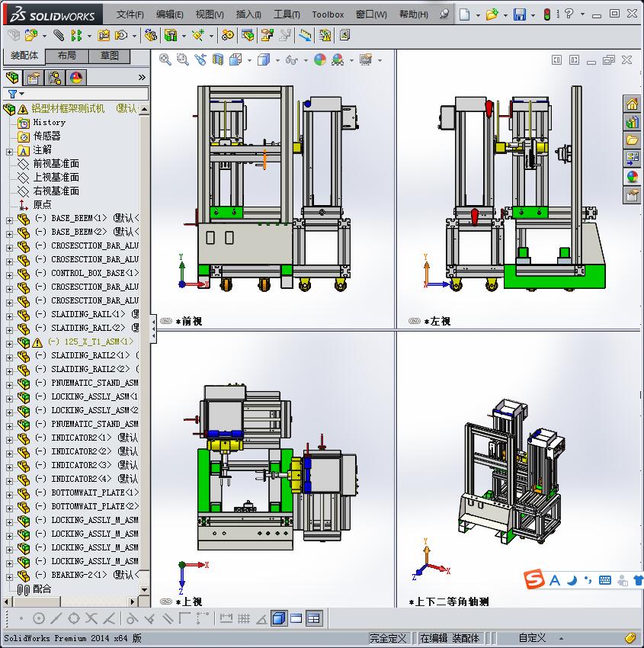Click the Linear Component Pattern icon
Screen dimensions: 644x648
click(76, 36)
